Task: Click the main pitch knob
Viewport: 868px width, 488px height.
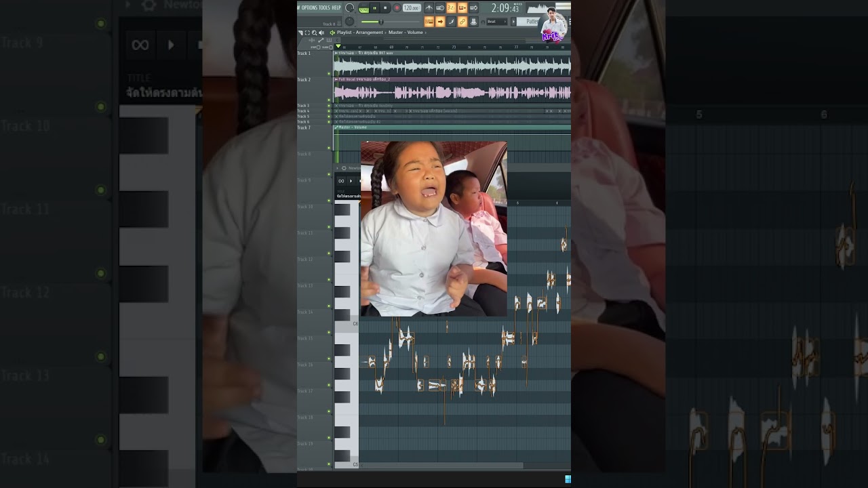Action: point(349,22)
